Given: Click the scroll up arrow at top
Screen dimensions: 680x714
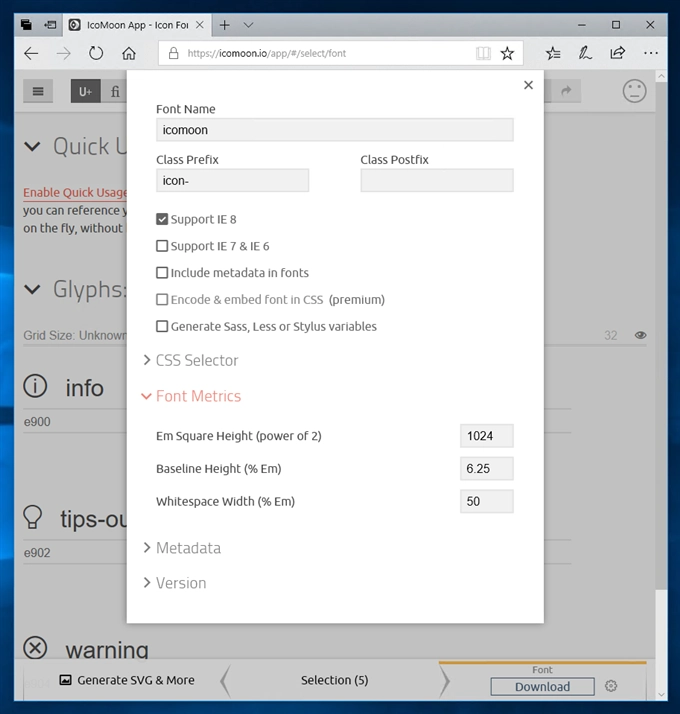Looking at the screenshot, I should 661,76.
